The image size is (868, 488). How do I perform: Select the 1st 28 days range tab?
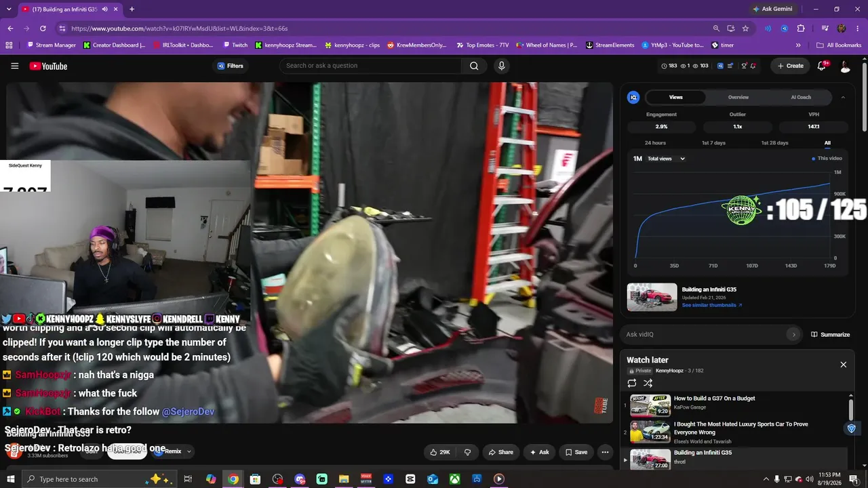click(774, 143)
